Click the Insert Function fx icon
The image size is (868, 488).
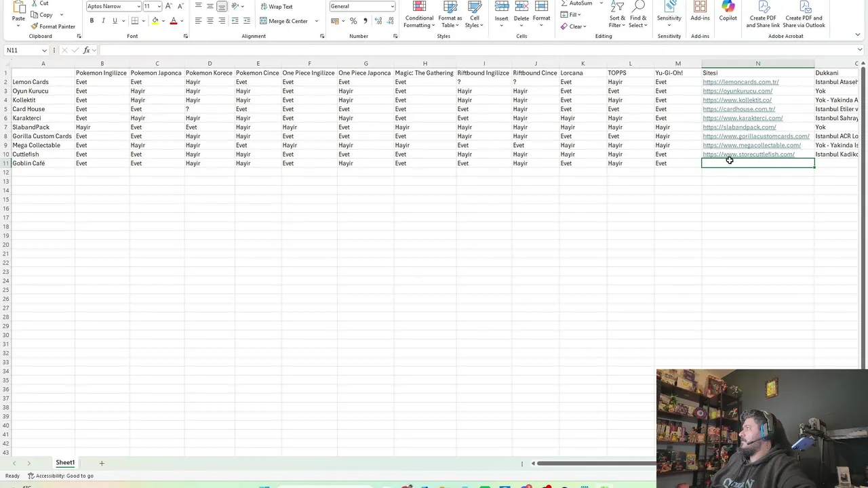click(x=86, y=50)
